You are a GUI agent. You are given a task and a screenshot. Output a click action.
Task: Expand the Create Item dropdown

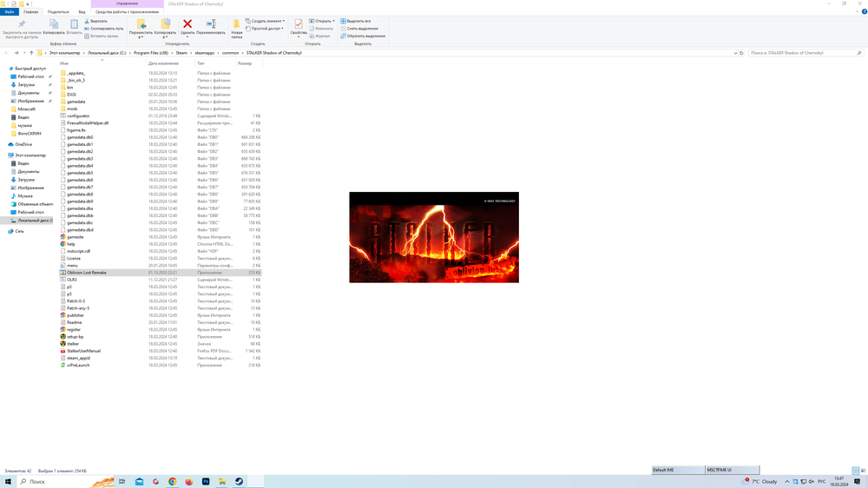point(267,21)
